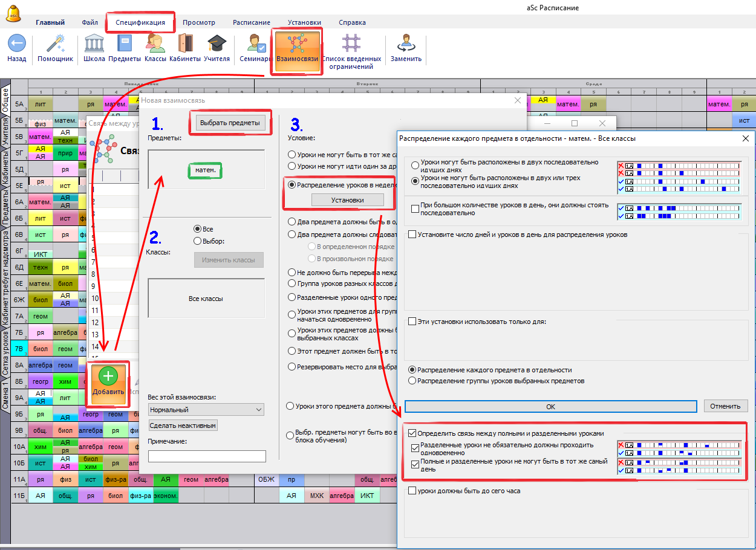
Task: Check Эти установки использовать только для
Action: coord(412,322)
